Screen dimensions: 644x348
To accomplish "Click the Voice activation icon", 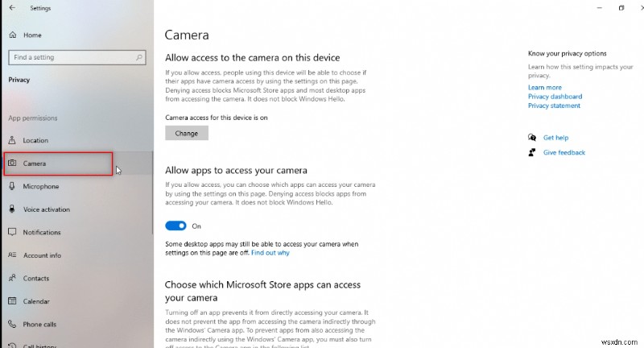I will point(12,209).
